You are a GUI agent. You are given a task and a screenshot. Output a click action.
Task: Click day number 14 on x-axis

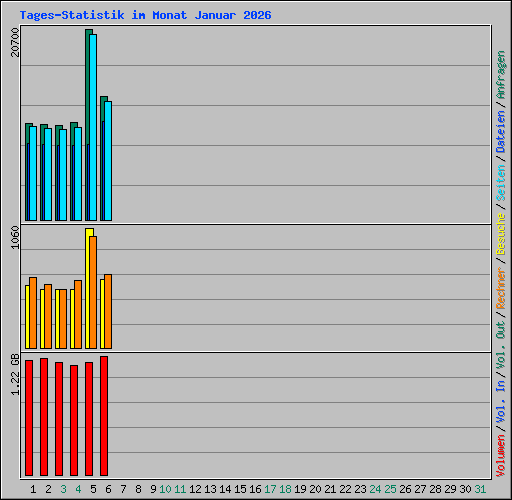pos(225,489)
